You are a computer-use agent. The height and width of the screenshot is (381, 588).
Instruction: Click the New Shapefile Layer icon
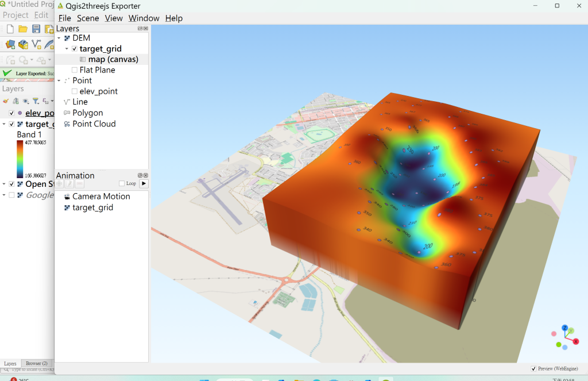click(36, 44)
